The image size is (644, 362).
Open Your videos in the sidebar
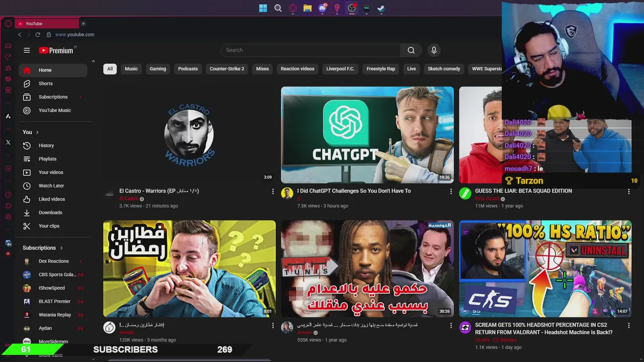click(53, 172)
